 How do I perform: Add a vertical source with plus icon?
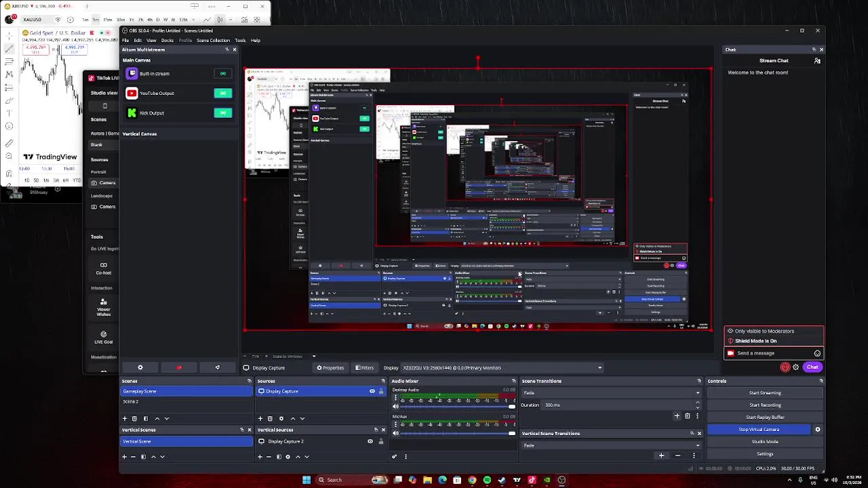point(260,457)
